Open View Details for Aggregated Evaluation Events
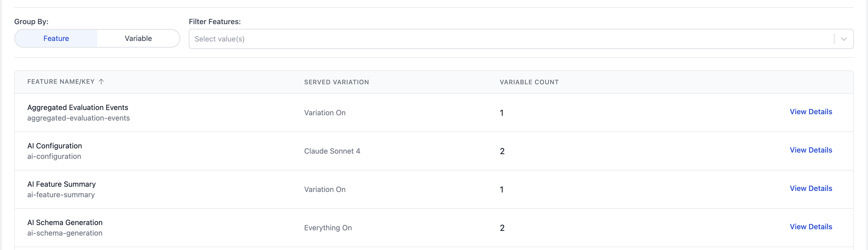 [810, 112]
